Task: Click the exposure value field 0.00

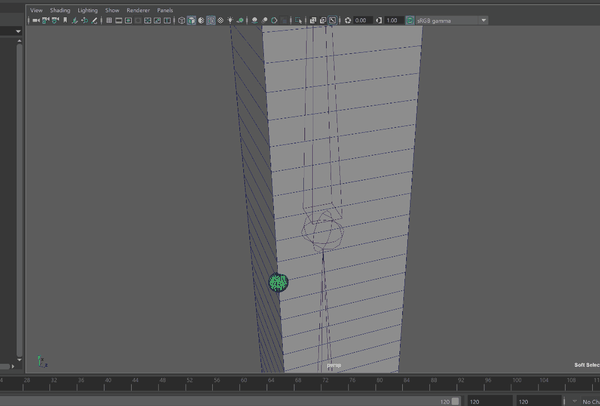Action: click(361, 20)
